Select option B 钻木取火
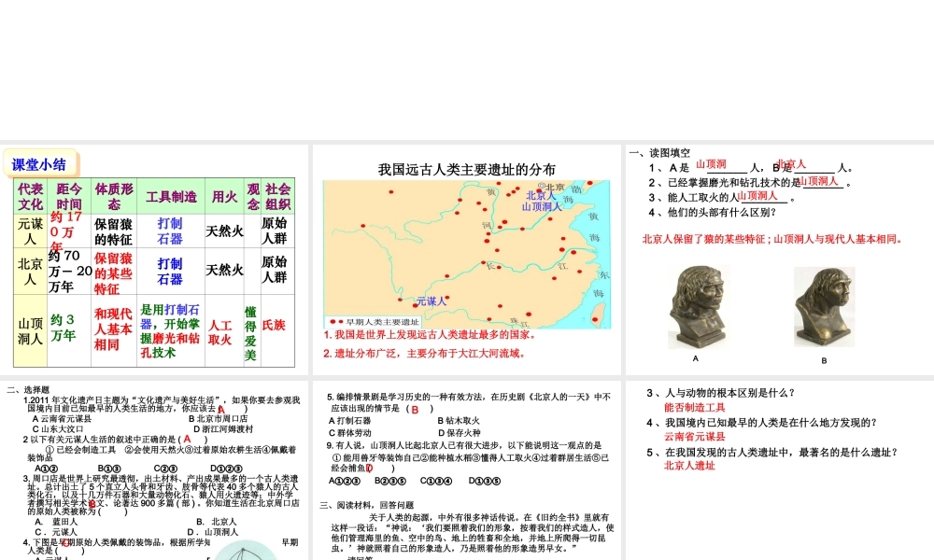 (460, 421)
